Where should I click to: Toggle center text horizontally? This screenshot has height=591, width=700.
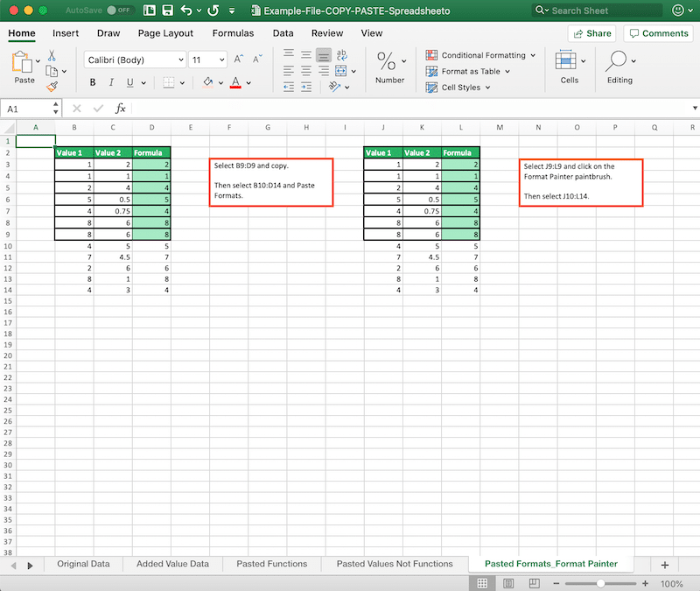click(x=306, y=71)
